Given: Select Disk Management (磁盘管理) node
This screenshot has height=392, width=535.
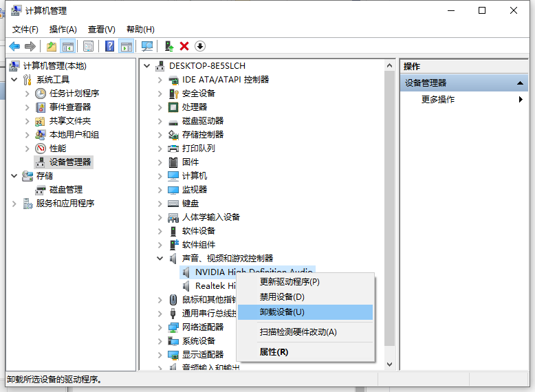Looking at the screenshot, I should pos(66,189).
